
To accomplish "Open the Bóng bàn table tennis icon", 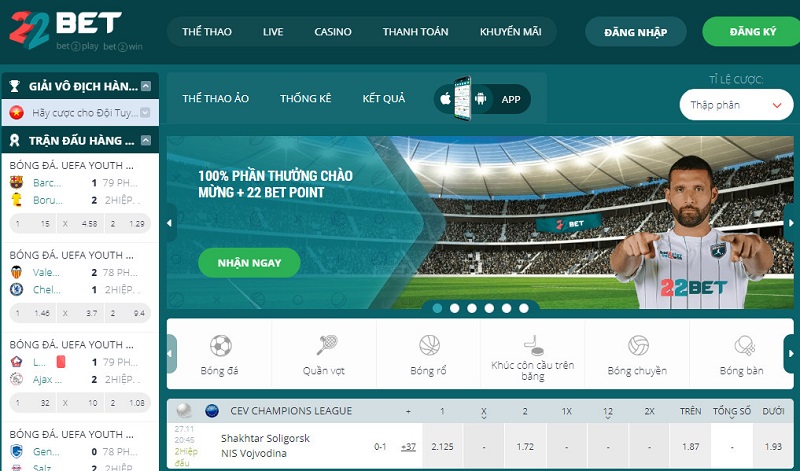I will [744, 346].
